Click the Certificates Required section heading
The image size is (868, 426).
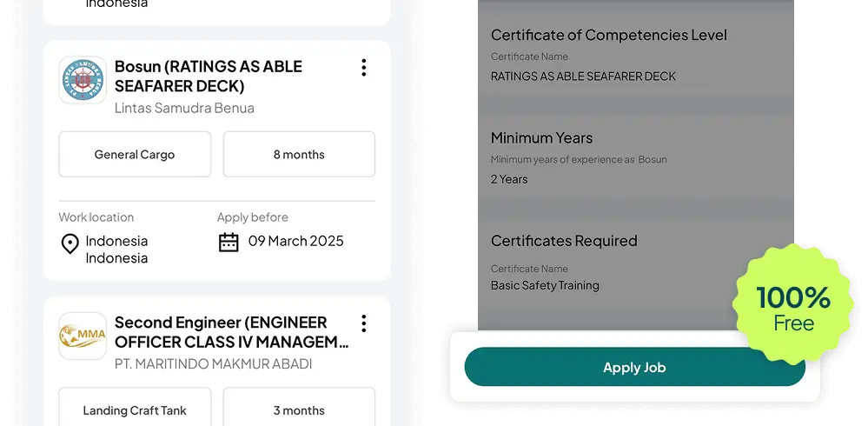pos(564,241)
